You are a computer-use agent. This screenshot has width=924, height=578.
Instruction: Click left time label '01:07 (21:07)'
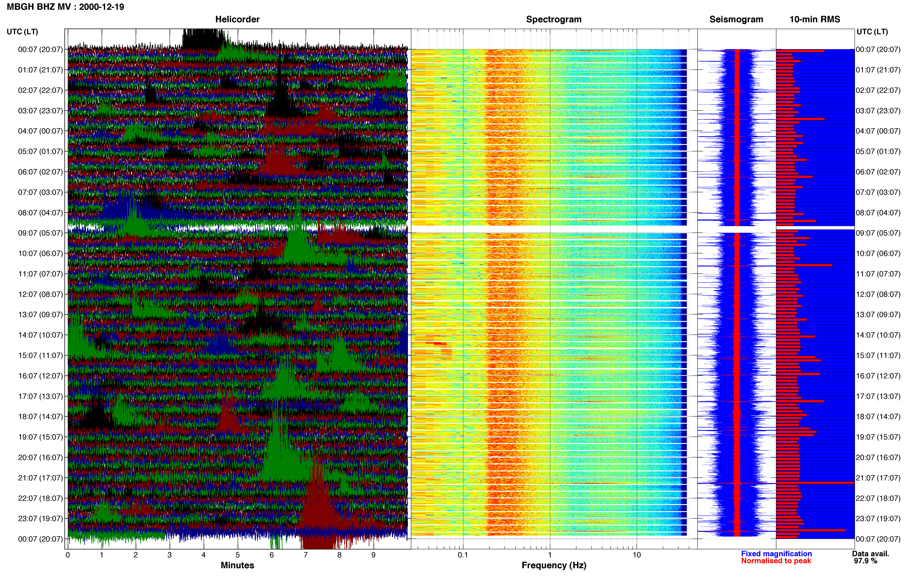40,70
